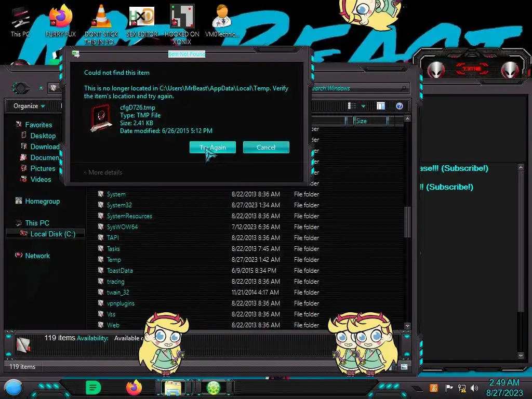Click file list scroll up arrow
The width and height of the screenshot is (532, 399).
pyautogui.click(x=407, y=118)
